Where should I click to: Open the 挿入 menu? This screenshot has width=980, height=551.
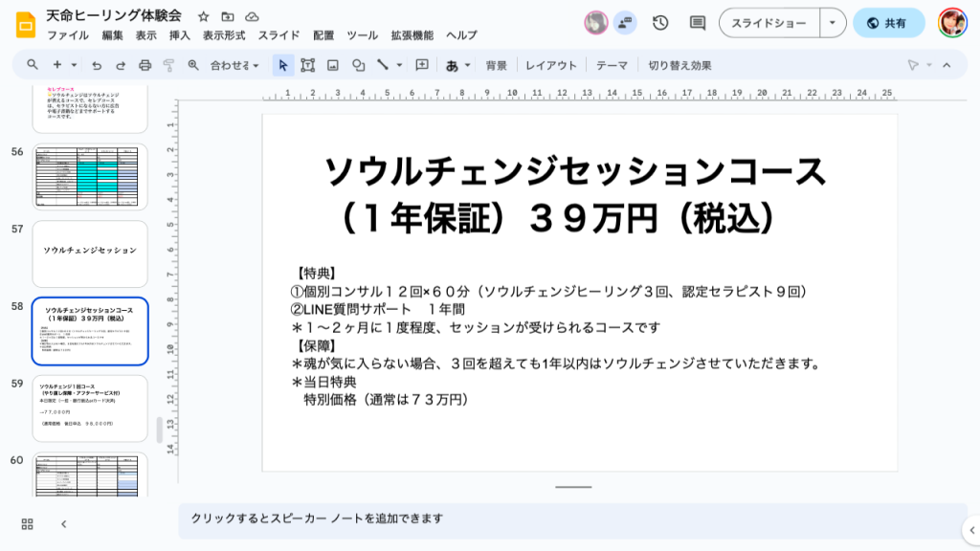pos(180,35)
